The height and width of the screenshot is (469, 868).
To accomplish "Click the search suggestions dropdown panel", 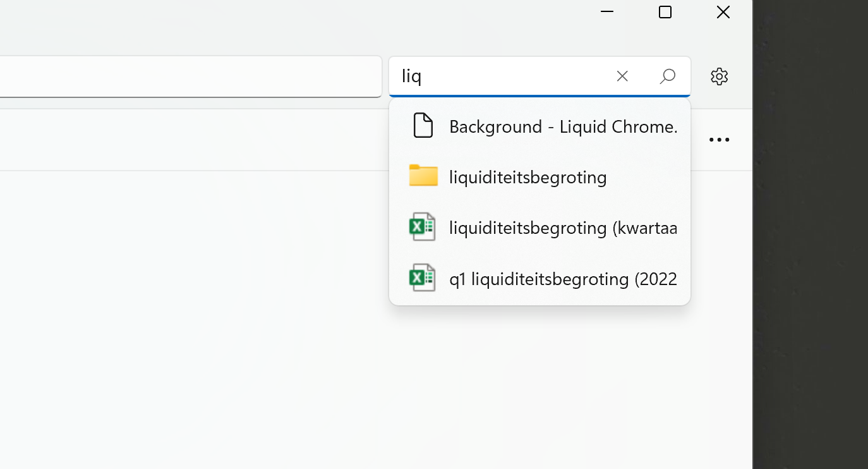I will (x=539, y=202).
